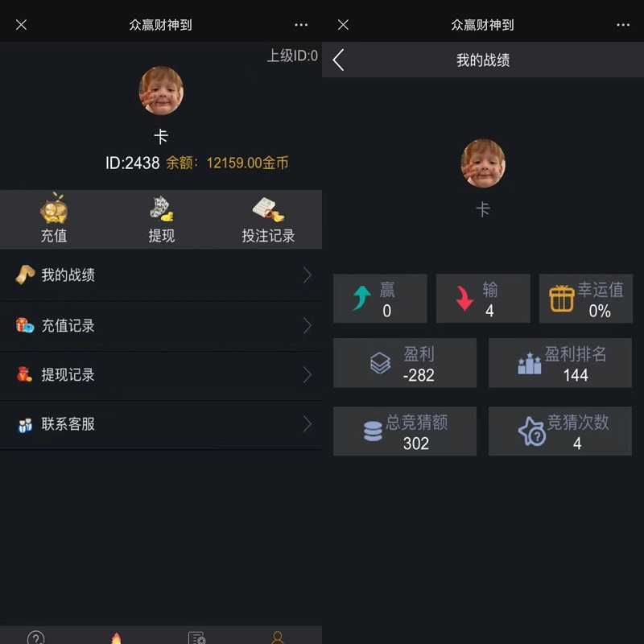Image resolution: width=644 pixels, height=644 pixels.
Task: Click the people icon beside 联系客服
Action: 25,425
